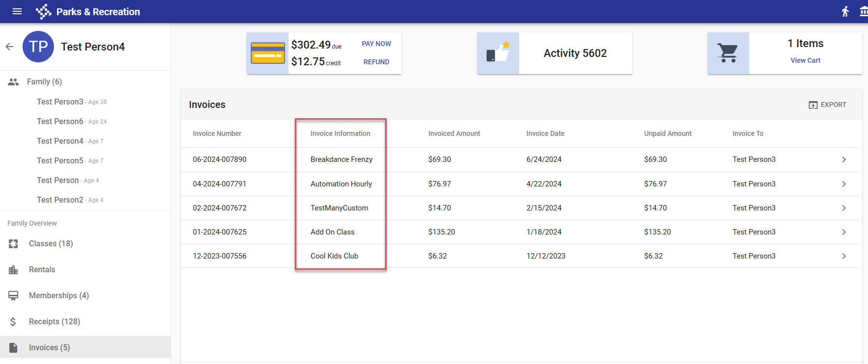Expand invoice 06-2024-007890 row chevron
The image size is (868, 364).
844,159
